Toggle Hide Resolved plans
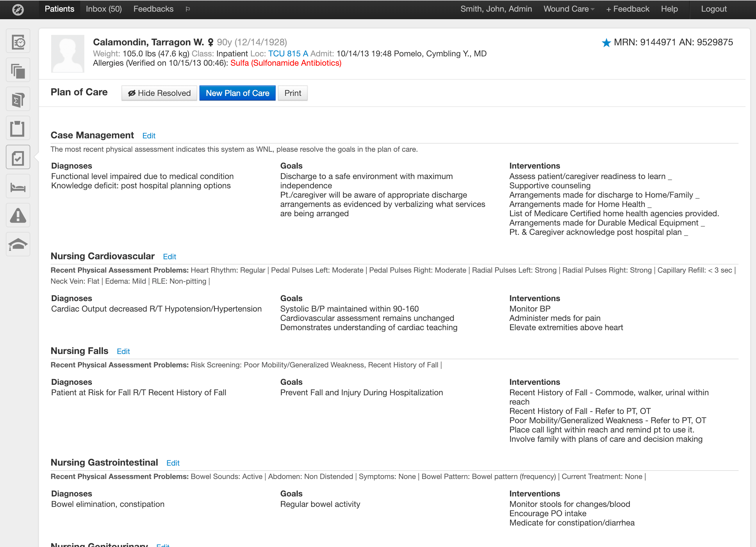The height and width of the screenshot is (547, 756). pyautogui.click(x=159, y=93)
